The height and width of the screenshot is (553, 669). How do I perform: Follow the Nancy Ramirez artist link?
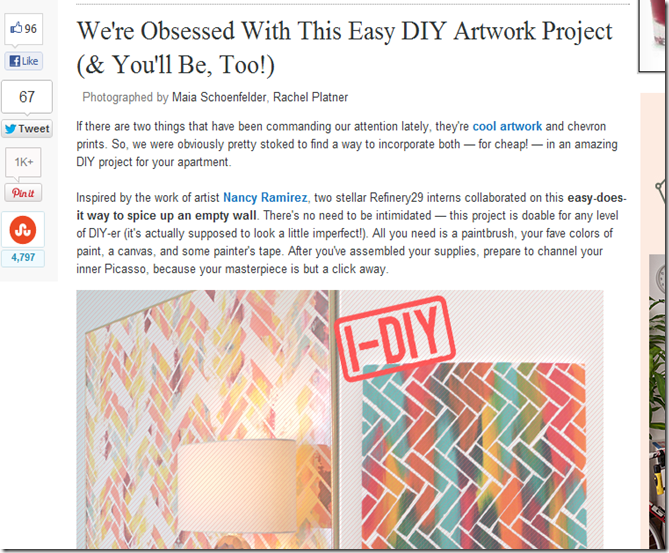click(x=265, y=198)
